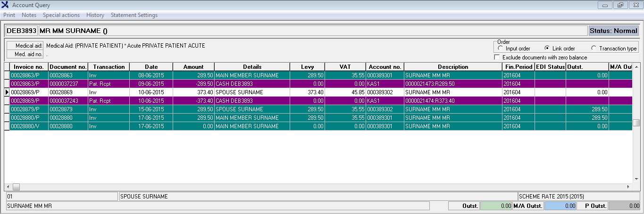Click the Account Query app icon
The image size is (644, 214).
coord(5,5)
